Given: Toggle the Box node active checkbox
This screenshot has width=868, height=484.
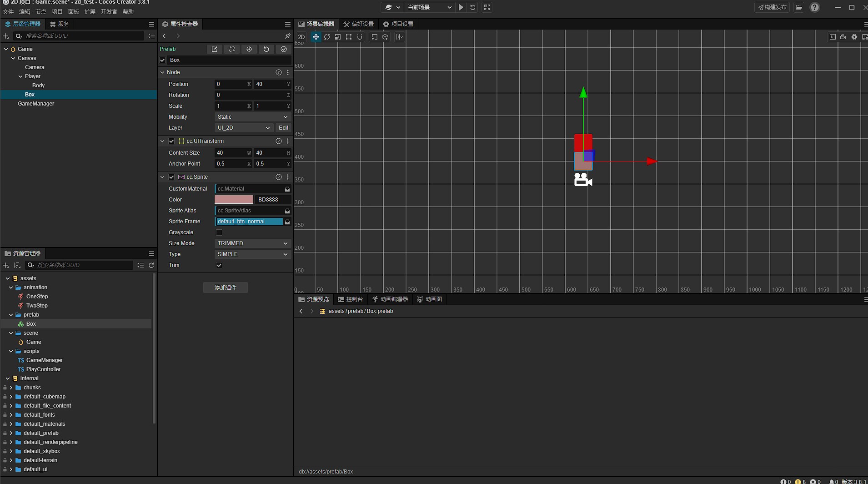Looking at the screenshot, I should (162, 60).
